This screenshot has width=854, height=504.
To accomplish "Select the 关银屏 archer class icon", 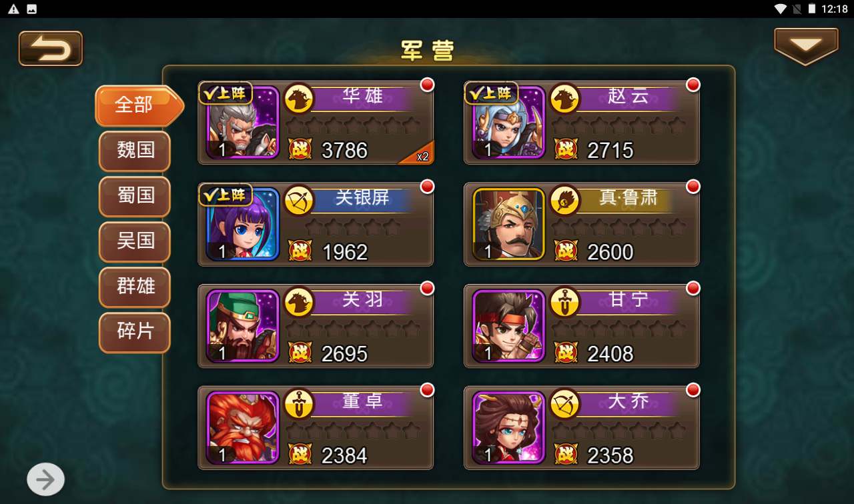I will pyautogui.click(x=299, y=201).
